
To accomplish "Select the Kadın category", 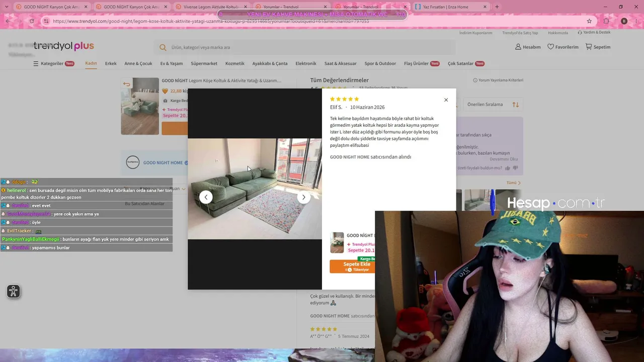I will [91, 63].
